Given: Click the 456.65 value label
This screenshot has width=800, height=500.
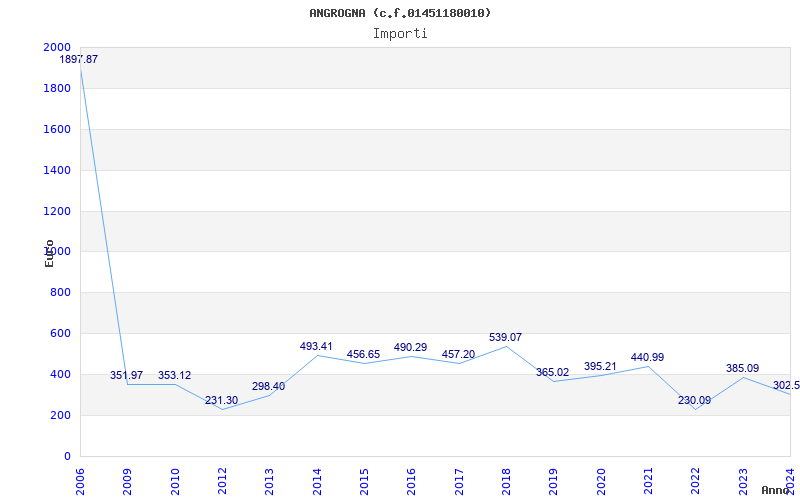Looking at the screenshot, I should coord(363,355).
